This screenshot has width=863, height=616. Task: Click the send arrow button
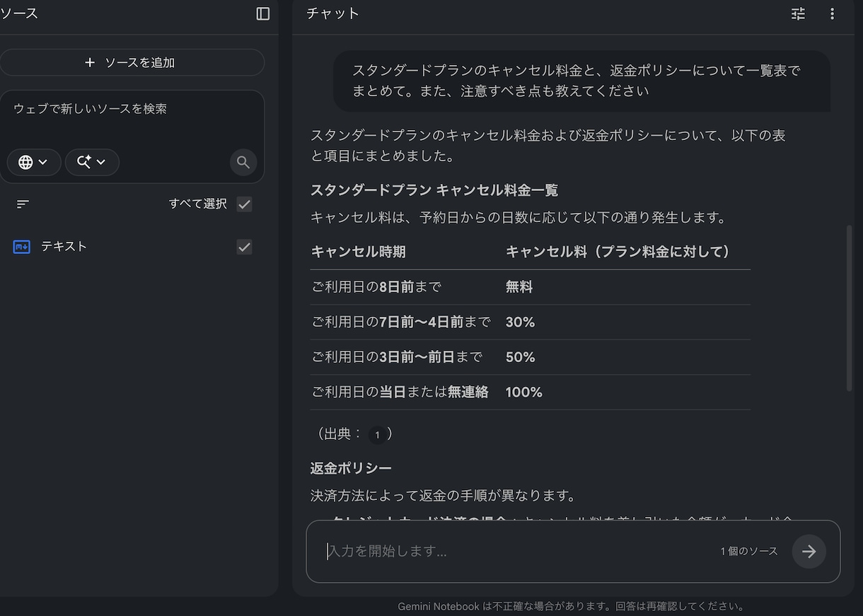pos(809,552)
